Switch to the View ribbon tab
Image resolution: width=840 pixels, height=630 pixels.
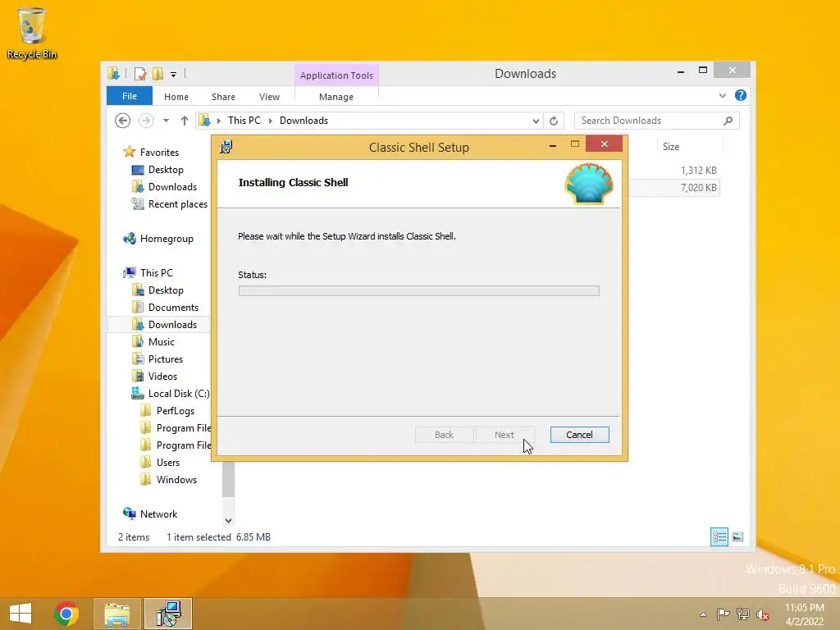(x=269, y=97)
